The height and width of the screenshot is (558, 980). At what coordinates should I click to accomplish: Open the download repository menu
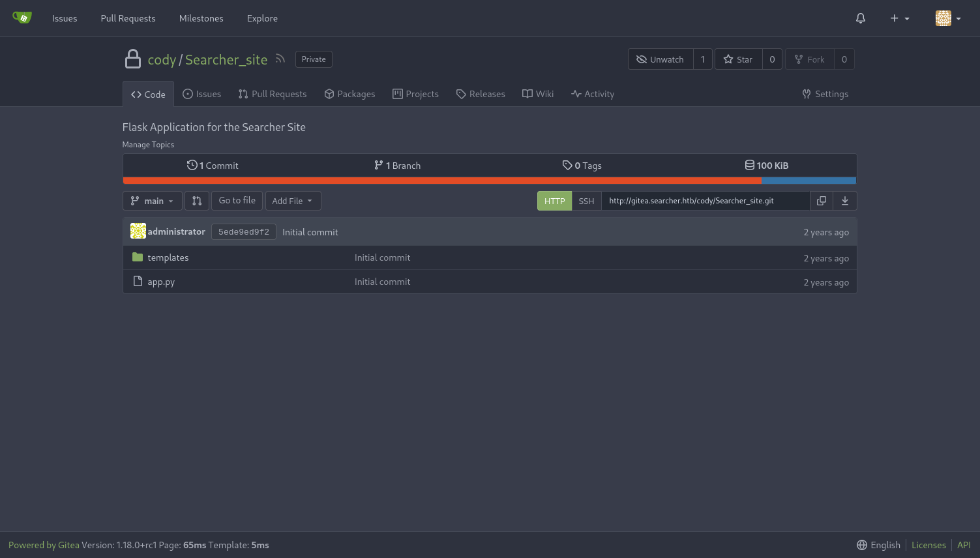point(845,201)
